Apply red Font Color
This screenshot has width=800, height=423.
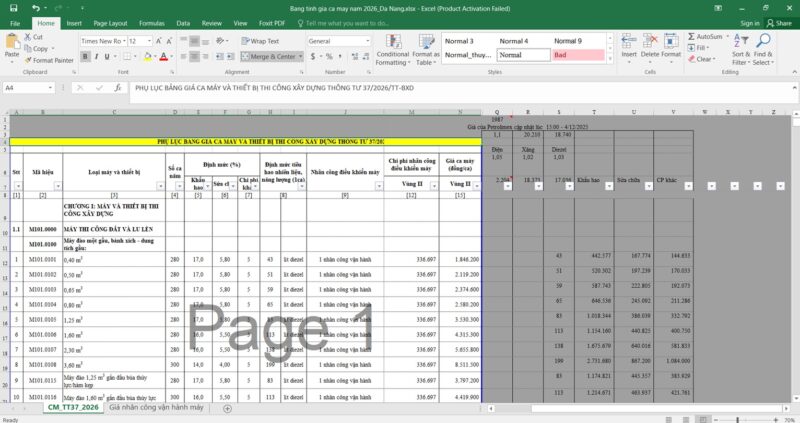point(163,57)
